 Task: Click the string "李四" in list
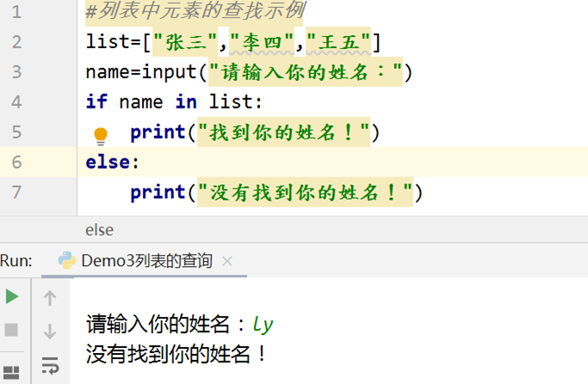pyautogui.click(x=262, y=41)
